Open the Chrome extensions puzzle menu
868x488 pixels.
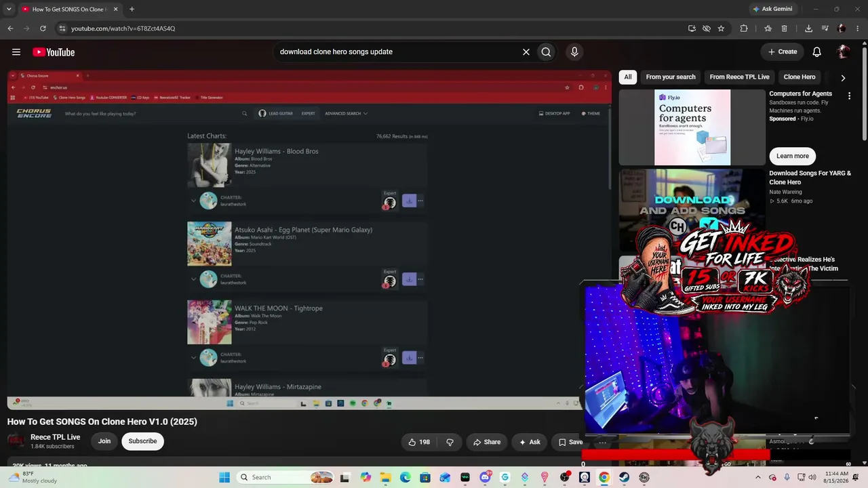744,28
